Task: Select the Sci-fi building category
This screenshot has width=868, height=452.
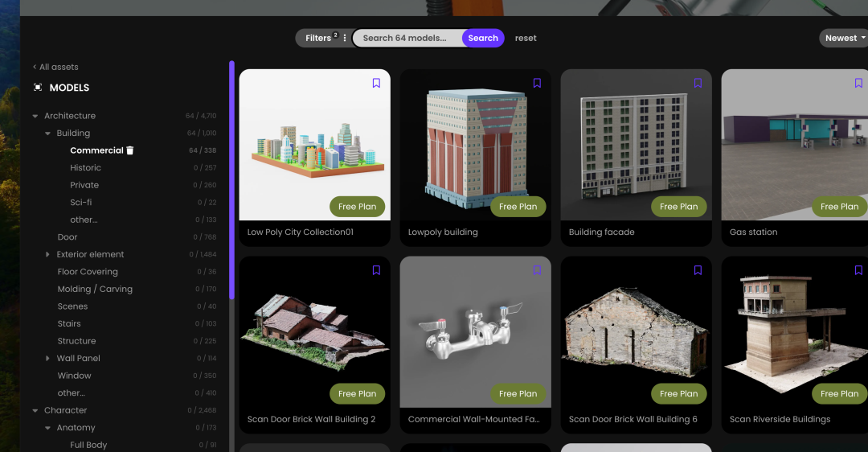Action: click(x=80, y=203)
